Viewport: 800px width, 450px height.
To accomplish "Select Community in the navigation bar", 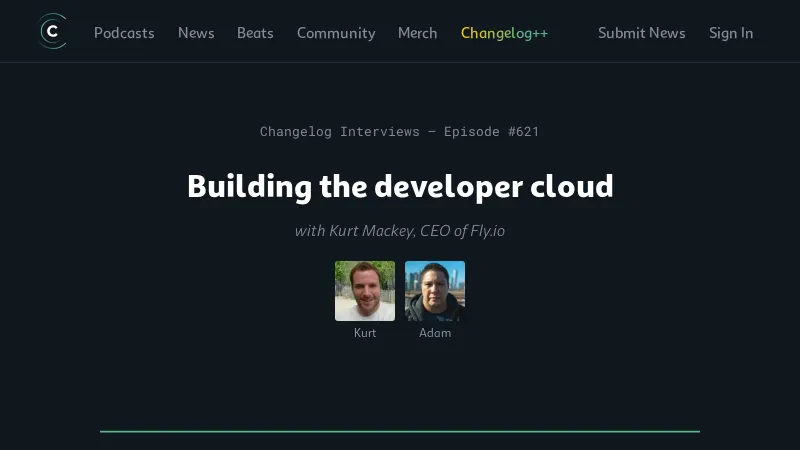I will (336, 33).
